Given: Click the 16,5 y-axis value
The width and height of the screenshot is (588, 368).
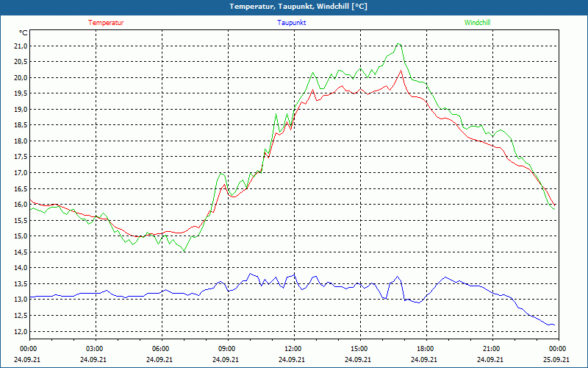Looking at the screenshot, I should [x=21, y=189].
